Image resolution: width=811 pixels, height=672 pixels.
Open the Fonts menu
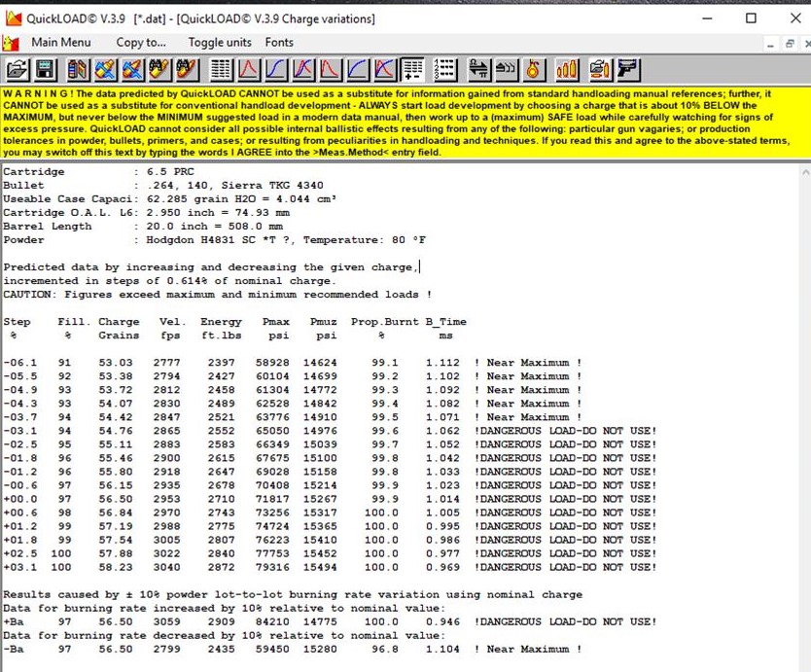pos(279,43)
